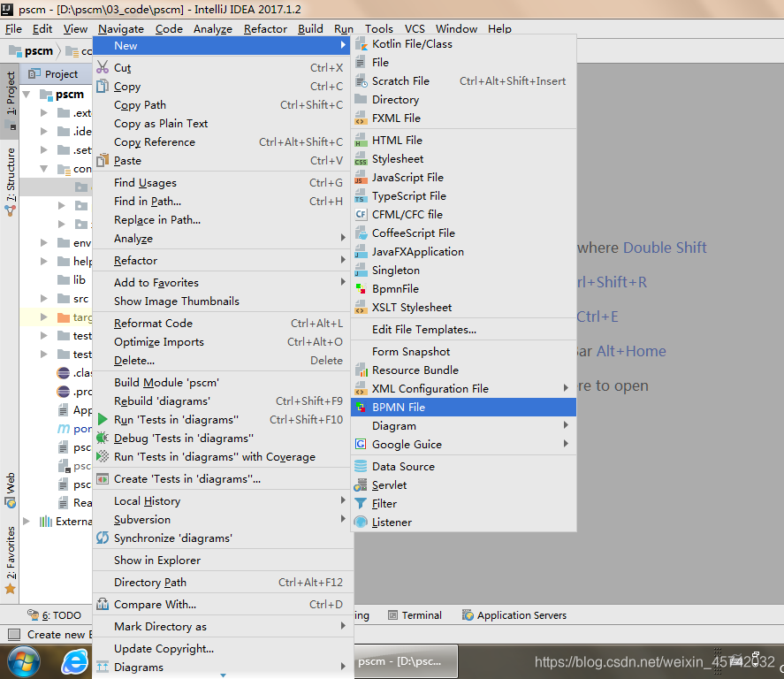
Task: Choose Copy Path from context menu
Action: pos(223,105)
